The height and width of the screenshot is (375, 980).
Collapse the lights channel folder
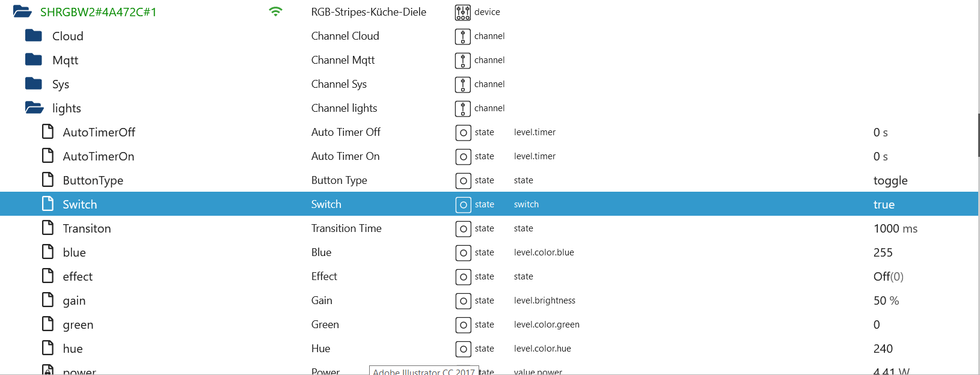34,108
